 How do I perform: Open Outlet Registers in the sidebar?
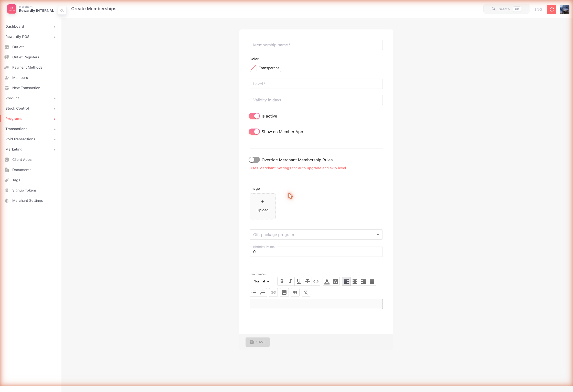point(30,57)
